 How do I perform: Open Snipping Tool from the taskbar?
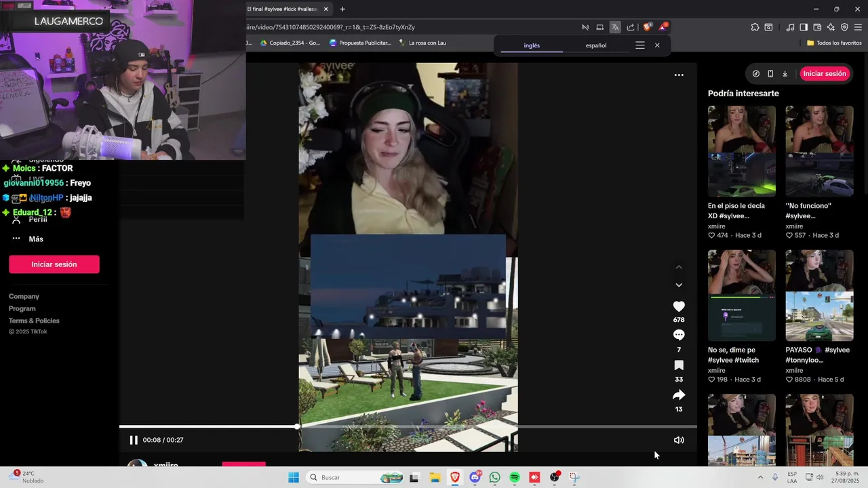point(574,478)
